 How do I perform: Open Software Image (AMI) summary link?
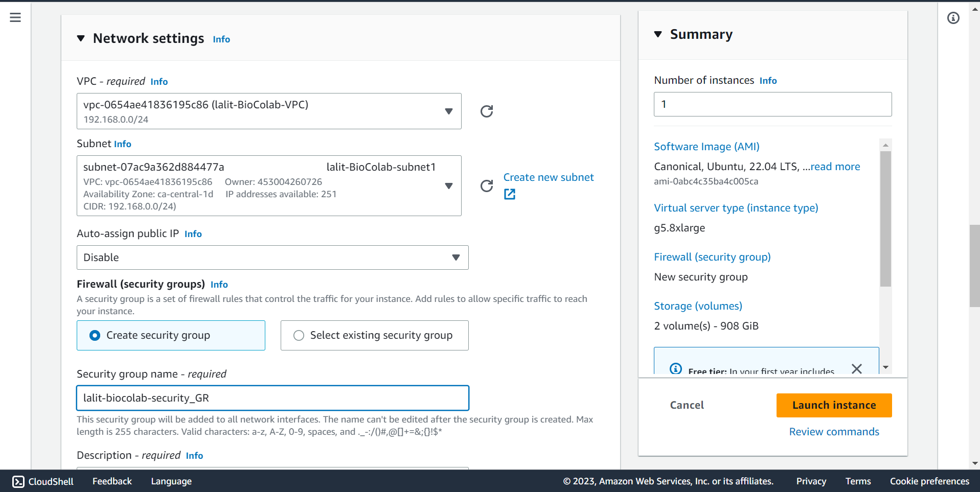(707, 147)
